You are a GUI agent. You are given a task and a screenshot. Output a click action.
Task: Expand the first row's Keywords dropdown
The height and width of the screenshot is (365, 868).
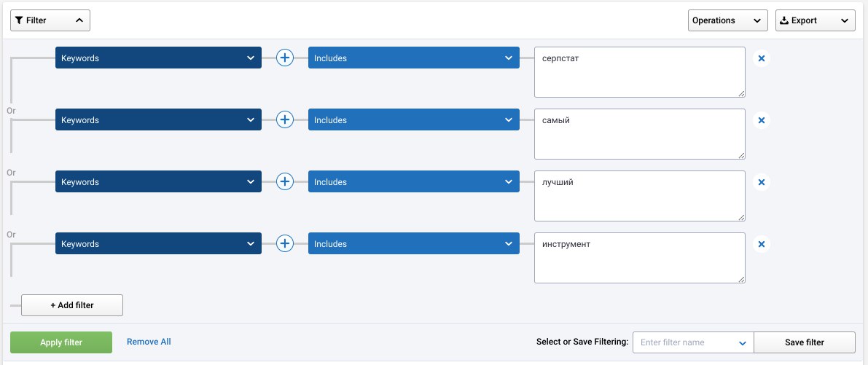pyautogui.click(x=158, y=58)
